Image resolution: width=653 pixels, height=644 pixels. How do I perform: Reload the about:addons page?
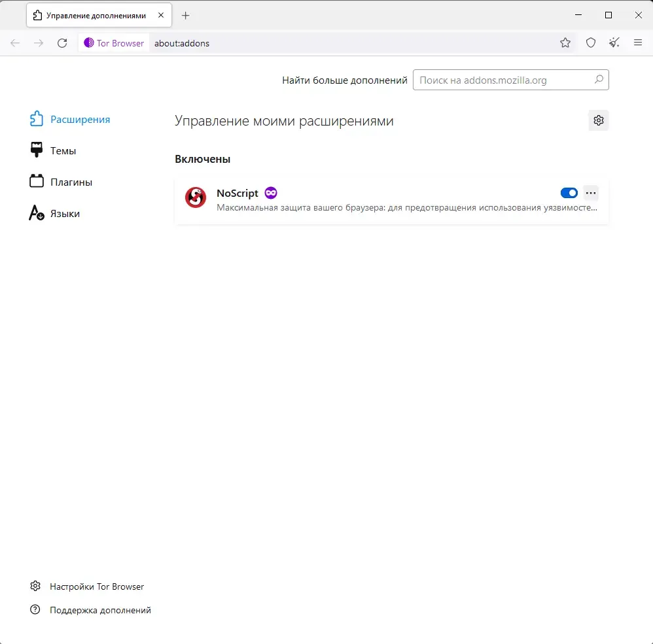pos(62,43)
